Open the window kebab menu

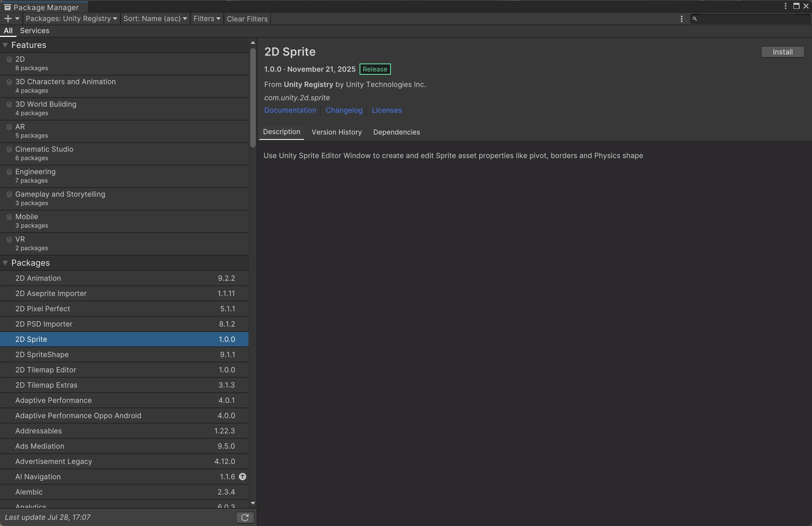click(x=785, y=6)
